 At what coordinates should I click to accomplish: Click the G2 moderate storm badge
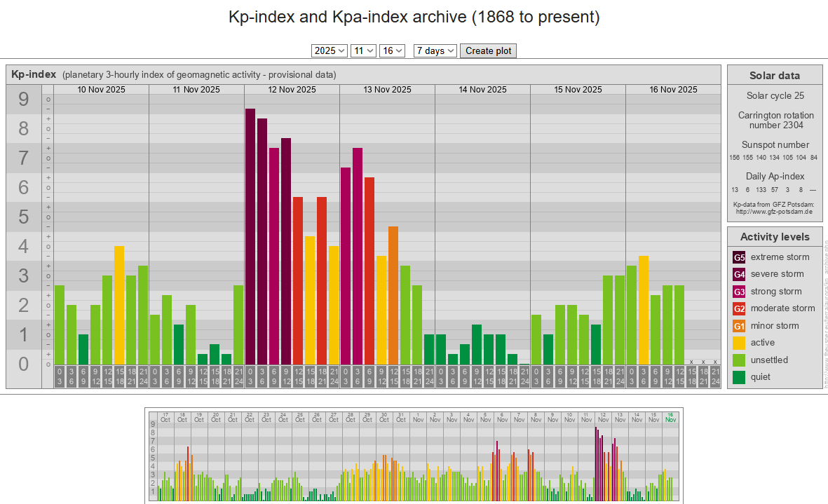click(739, 308)
